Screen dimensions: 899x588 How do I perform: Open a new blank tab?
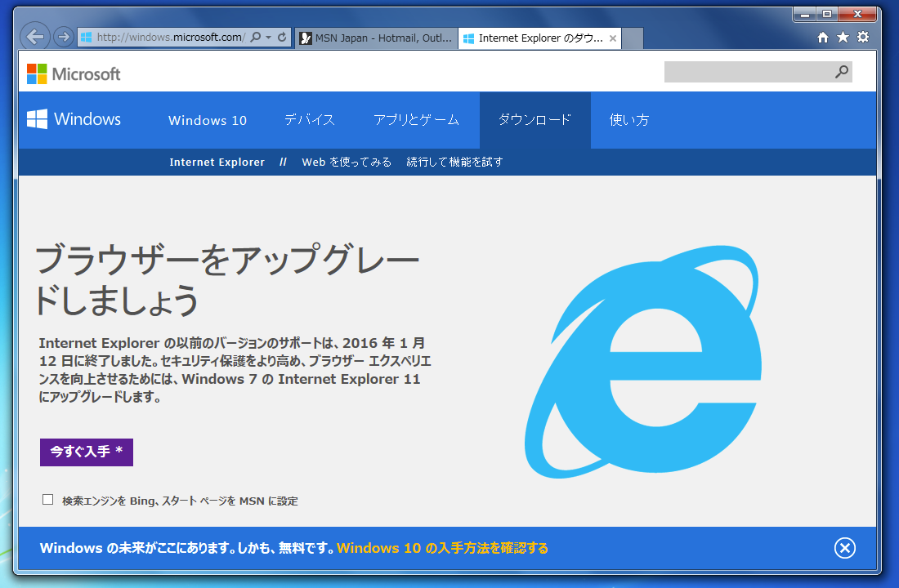click(633, 38)
